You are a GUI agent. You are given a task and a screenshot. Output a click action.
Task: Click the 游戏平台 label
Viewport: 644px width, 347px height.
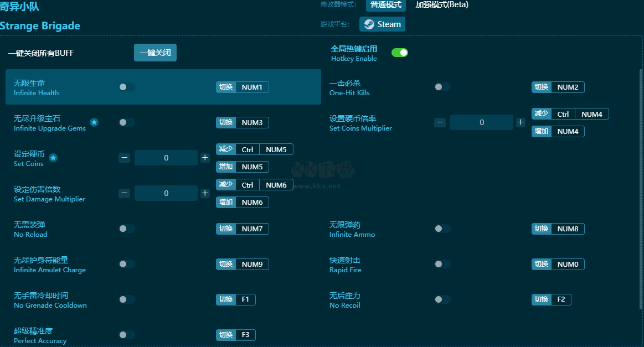[335, 24]
